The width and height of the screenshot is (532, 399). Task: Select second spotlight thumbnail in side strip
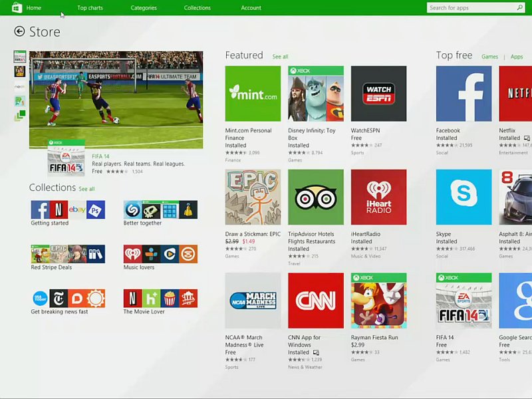(20, 71)
